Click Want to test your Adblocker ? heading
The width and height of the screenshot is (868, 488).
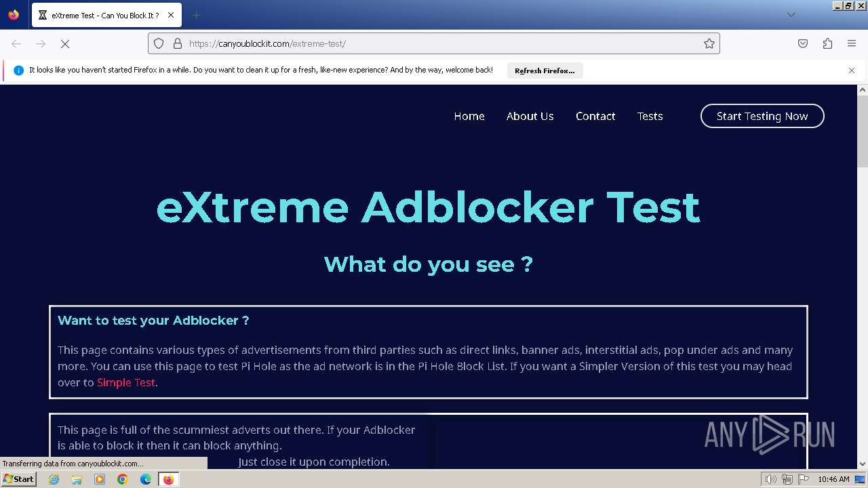click(x=153, y=320)
